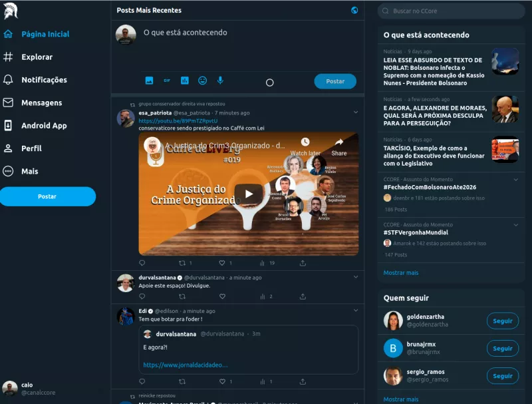Screen dimensions: 532x404
Task: Open Notificações in sidebar
Action: click(x=35, y=80)
